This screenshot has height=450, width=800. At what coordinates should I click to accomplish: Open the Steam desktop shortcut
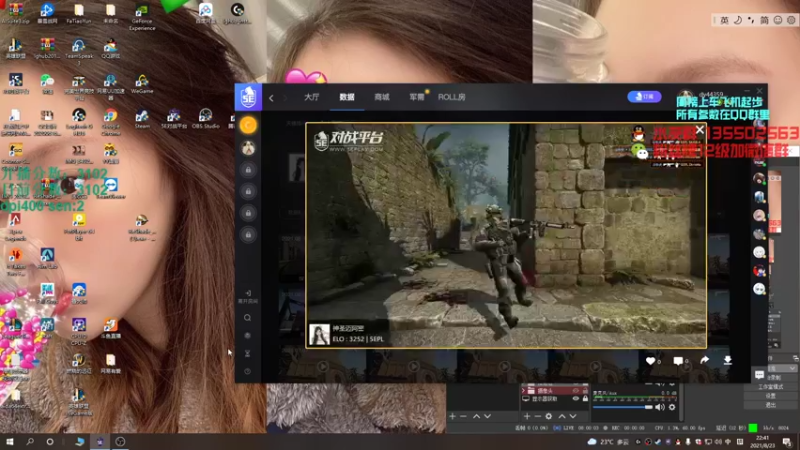point(142,118)
